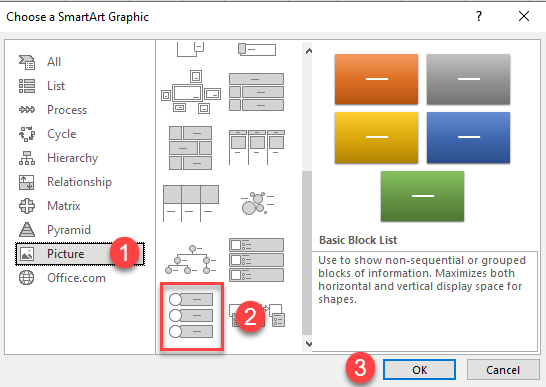Select the bubble picture list layout
The image size is (546, 387).
pyautogui.click(x=257, y=203)
